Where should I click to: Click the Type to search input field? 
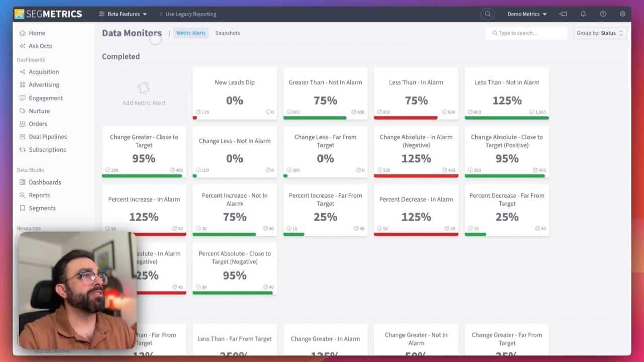click(x=526, y=33)
